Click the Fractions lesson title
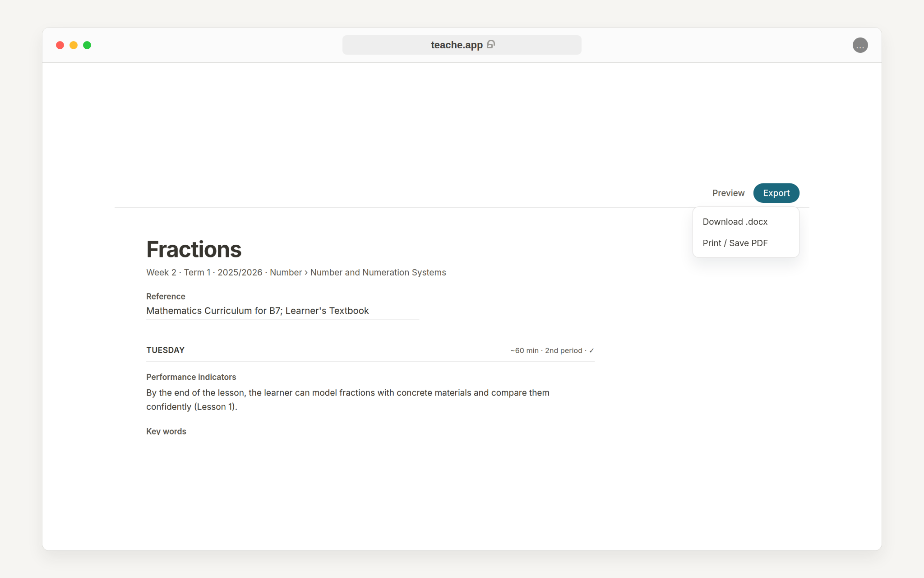Screen dimensions: 924x578 tap(194, 249)
